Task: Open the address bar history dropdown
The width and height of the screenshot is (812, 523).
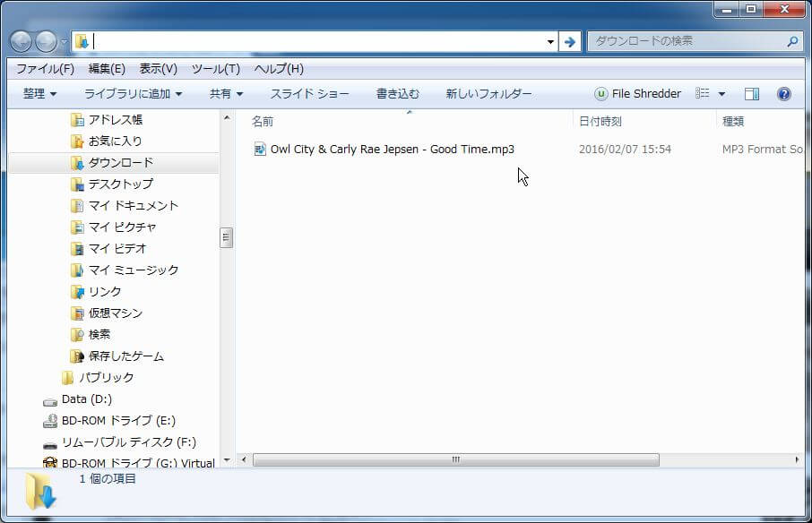Action: coord(550,41)
